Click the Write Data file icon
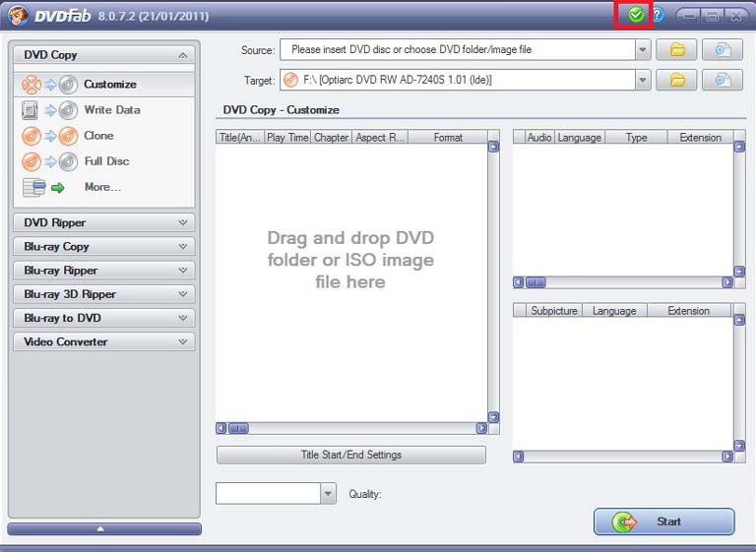 click(30, 110)
